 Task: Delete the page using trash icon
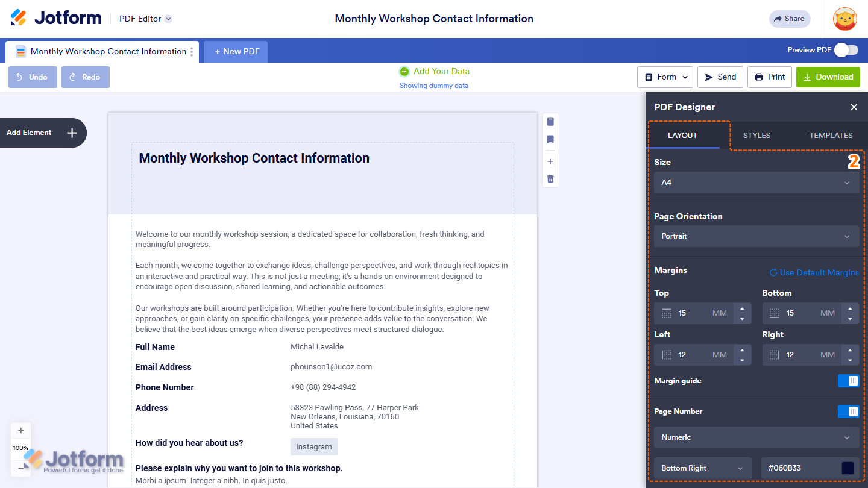click(550, 179)
